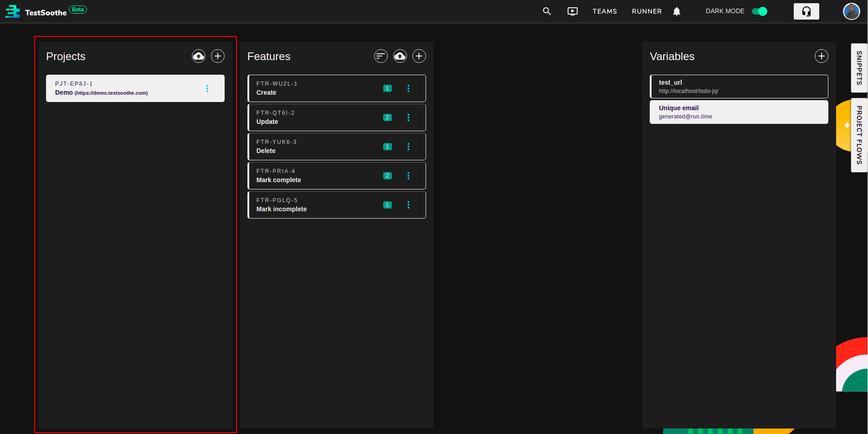Open user profile avatar
The image size is (868, 434).
tap(851, 11)
